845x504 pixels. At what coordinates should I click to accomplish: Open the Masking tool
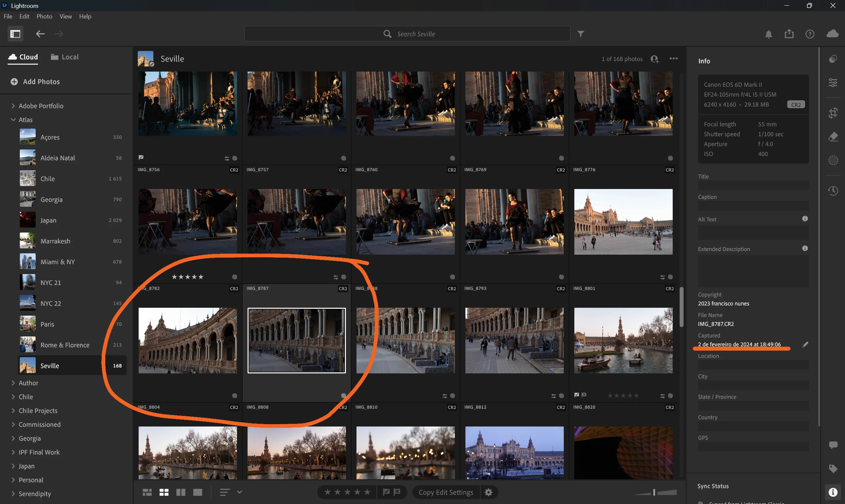point(833,160)
